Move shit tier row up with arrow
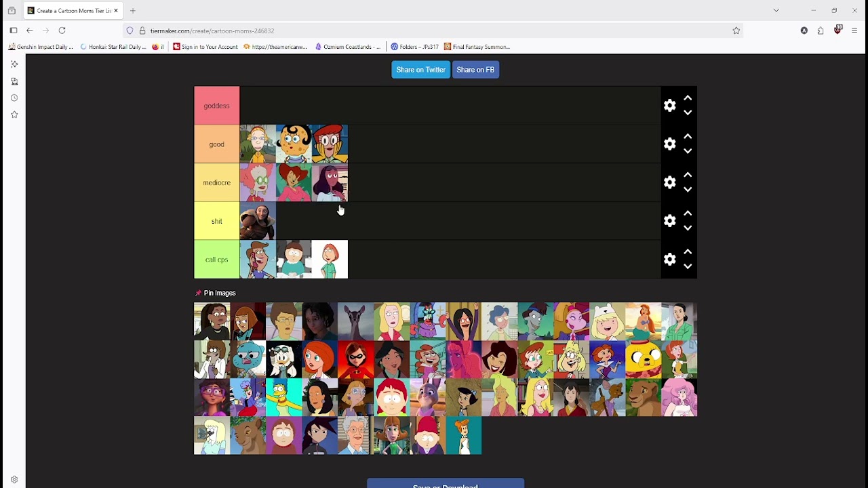Viewport: 868px width, 488px height. point(688,213)
